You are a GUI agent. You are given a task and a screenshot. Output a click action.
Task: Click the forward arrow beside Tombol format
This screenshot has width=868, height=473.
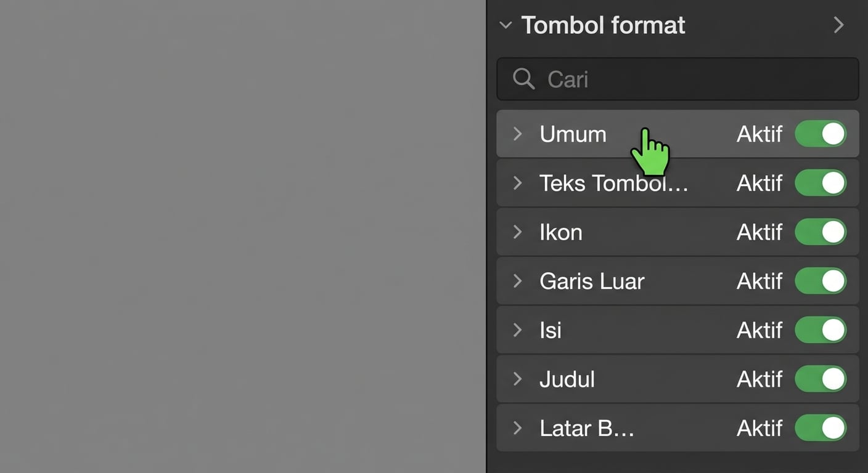[839, 25]
